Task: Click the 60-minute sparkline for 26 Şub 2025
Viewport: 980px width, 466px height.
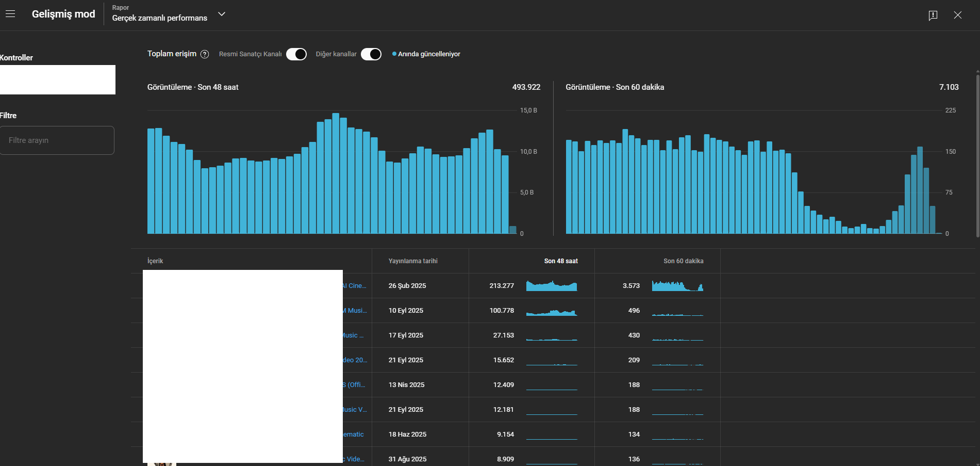Action: [677, 286]
